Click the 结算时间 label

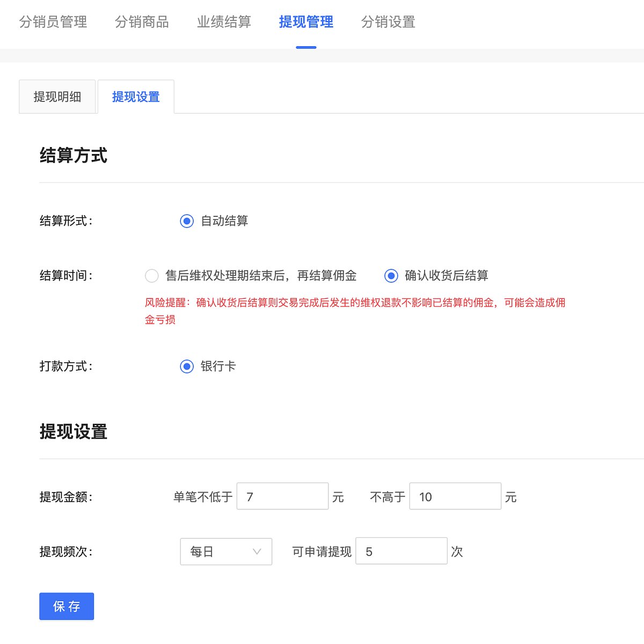click(x=66, y=276)
